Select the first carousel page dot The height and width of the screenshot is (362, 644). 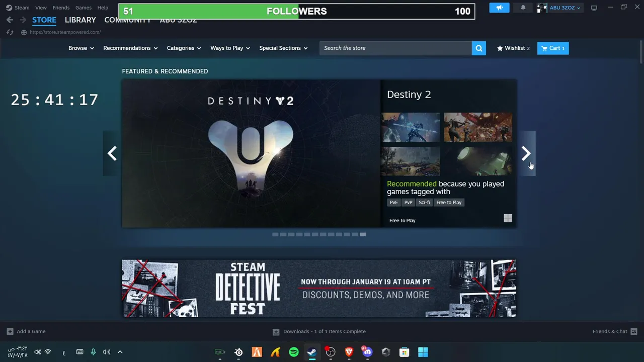pyautogui.click(x=275, y=234)
